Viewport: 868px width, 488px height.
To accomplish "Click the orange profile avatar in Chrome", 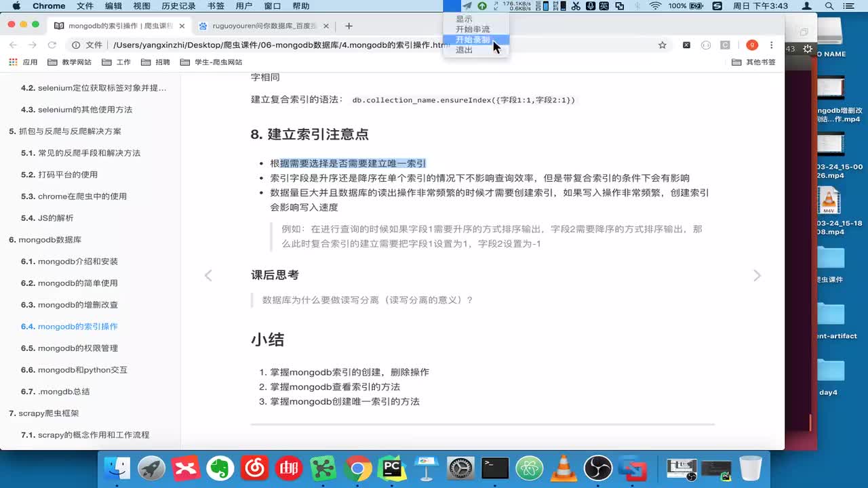I will tap(752, 45).
